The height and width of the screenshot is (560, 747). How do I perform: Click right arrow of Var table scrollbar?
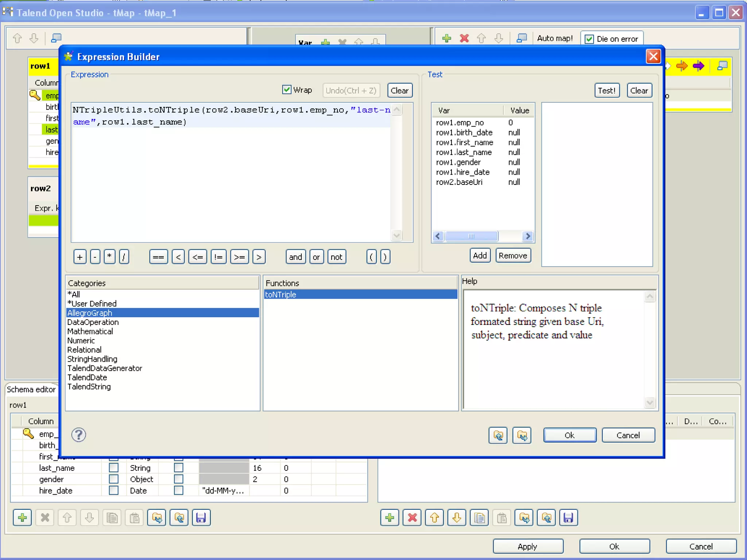click(527, 236)
